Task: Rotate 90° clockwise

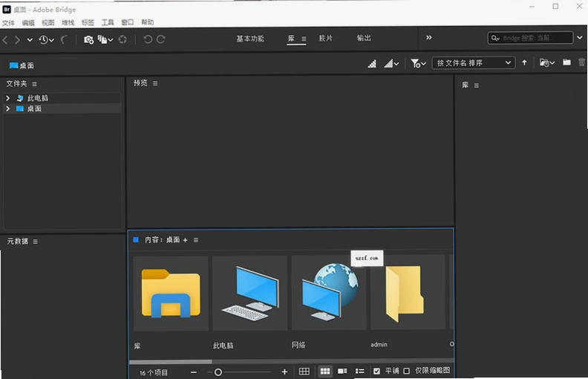Action: tap(161, 39)
